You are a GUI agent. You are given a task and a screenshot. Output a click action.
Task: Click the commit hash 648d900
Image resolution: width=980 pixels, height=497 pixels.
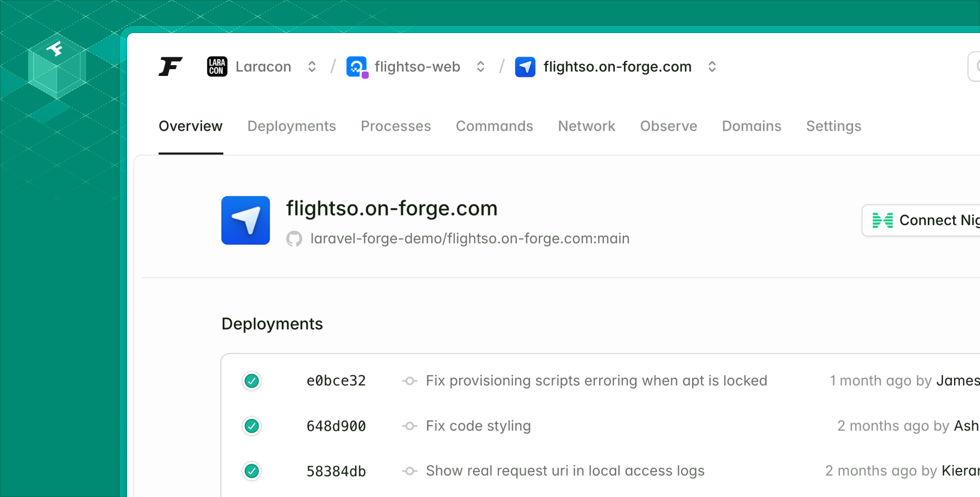tap(336, 426)
